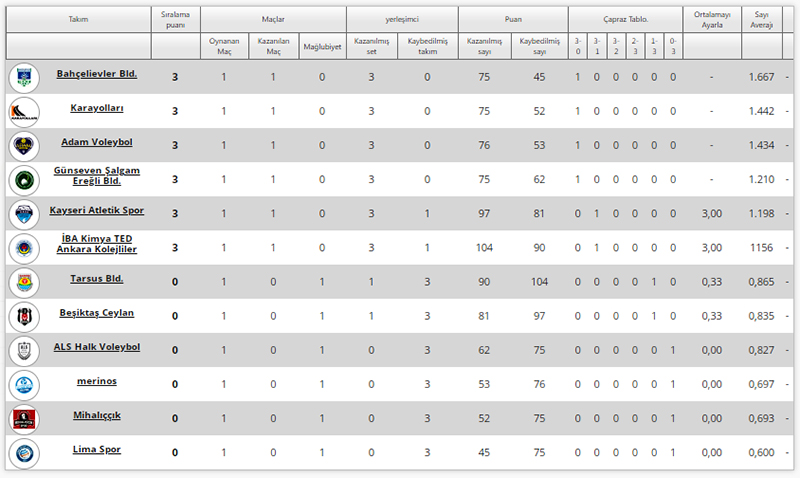
Task: Click the Mağlubiyet column header
Action: tap(321, 46)
